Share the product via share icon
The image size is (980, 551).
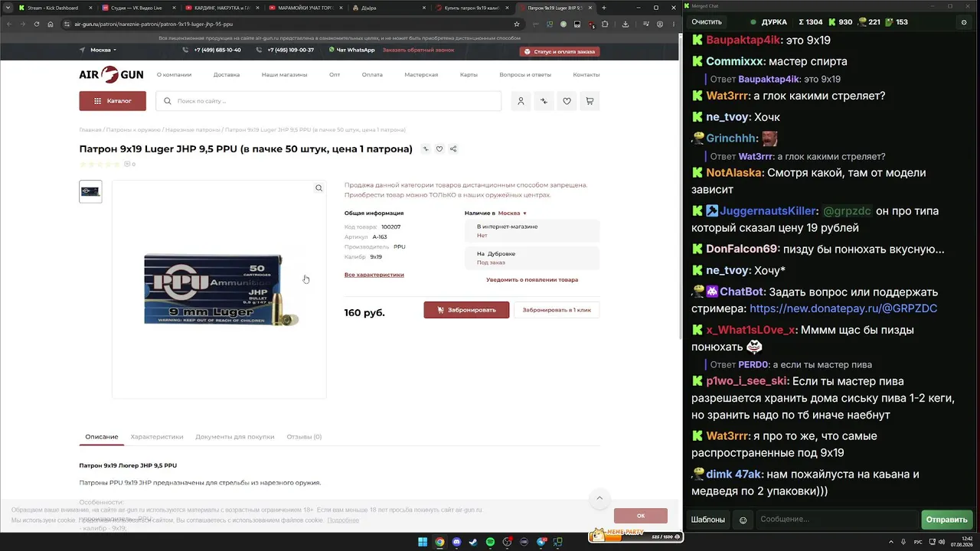point(453,148)
